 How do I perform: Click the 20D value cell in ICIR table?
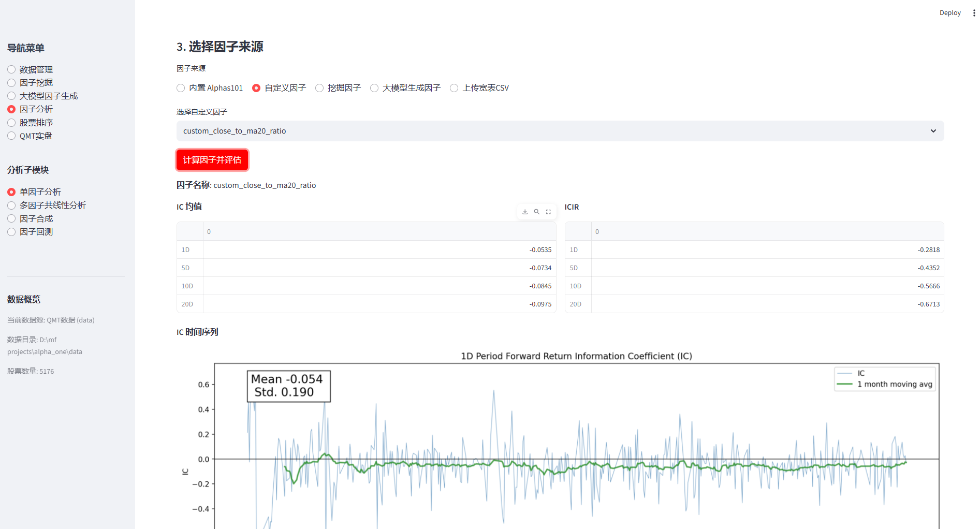767,304
